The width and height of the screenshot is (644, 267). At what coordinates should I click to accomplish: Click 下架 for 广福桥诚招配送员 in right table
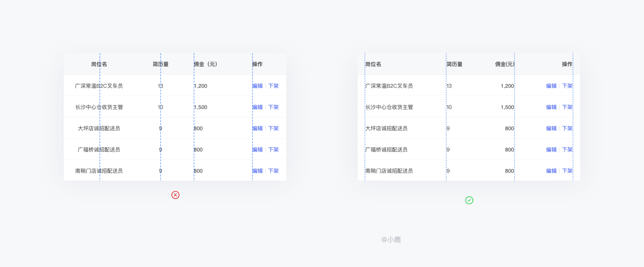point(568,150)
